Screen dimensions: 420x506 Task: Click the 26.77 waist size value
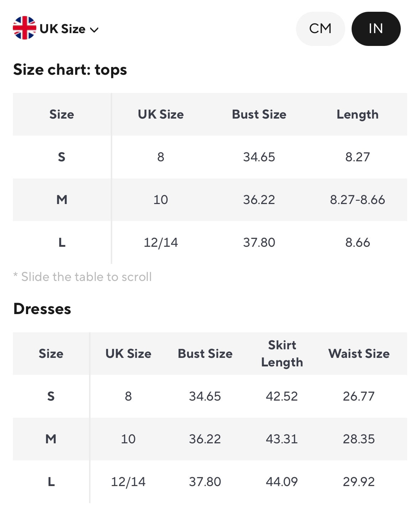point(359,396)
